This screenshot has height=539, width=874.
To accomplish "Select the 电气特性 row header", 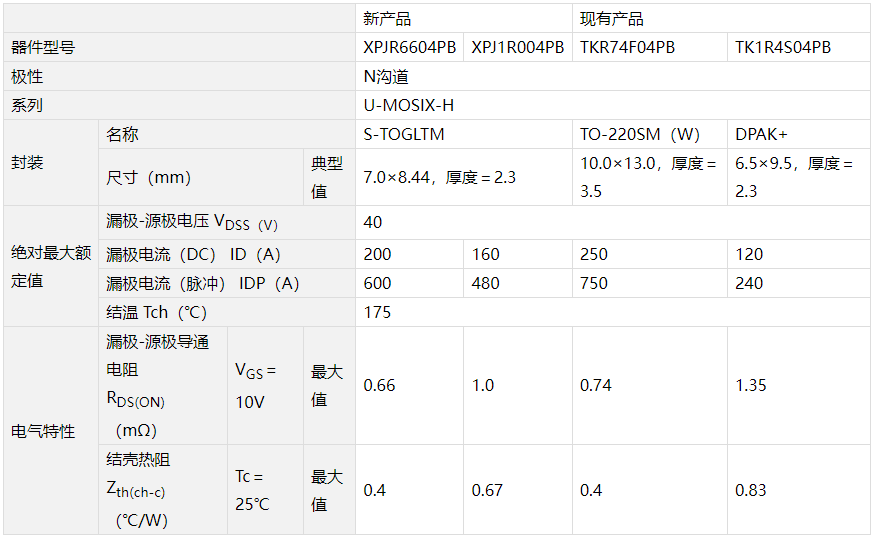I will coord(51,431).
